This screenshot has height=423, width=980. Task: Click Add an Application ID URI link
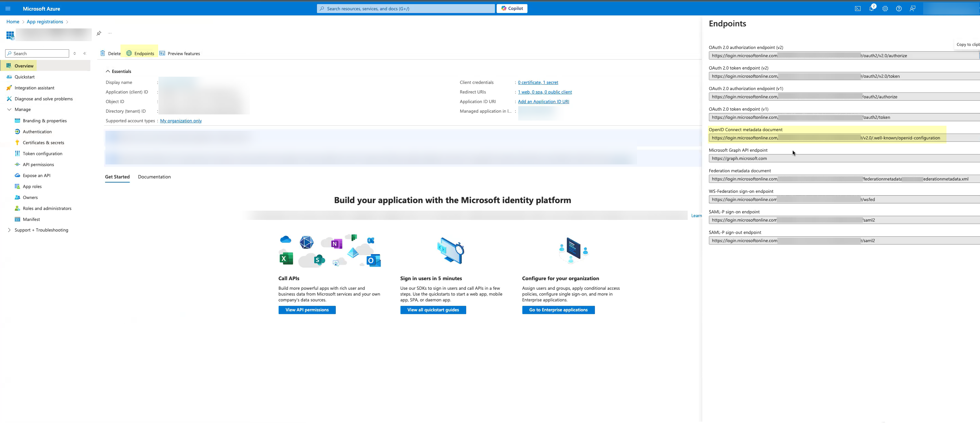click(543, 101)
